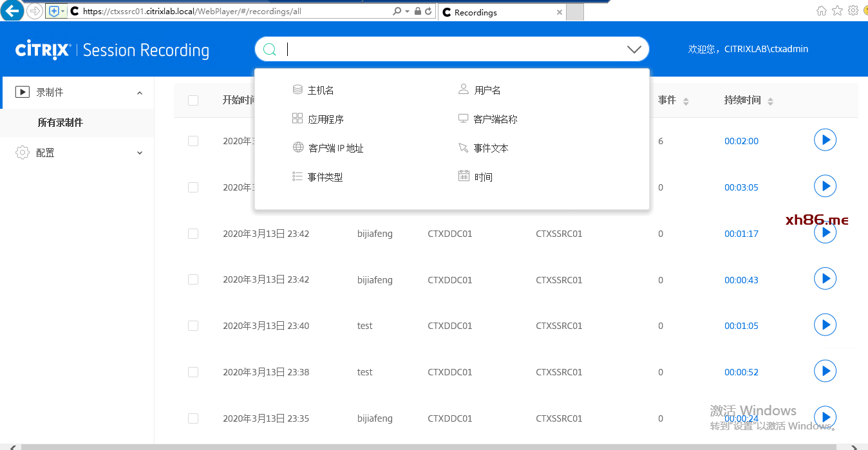The width and height of the screenshot is (868, 450).
Task: Click the 时间 calendar filter icon
Action: [x=464, y=176]
